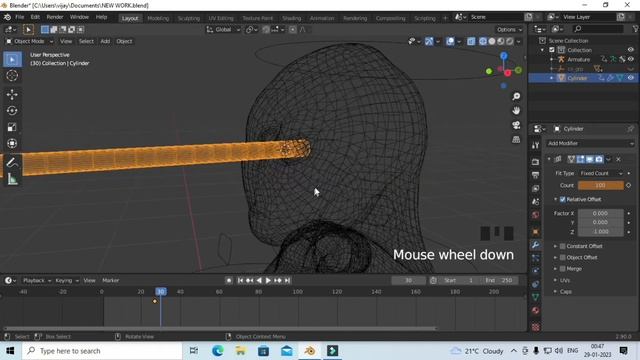
Task: Play the animation in reverse
Action: pos(259,280)
